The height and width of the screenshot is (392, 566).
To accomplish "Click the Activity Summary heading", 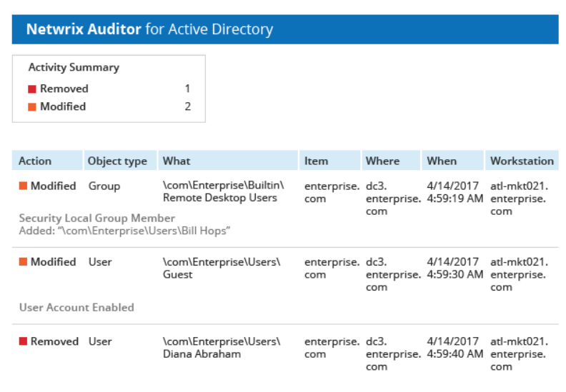I will 74,67.
